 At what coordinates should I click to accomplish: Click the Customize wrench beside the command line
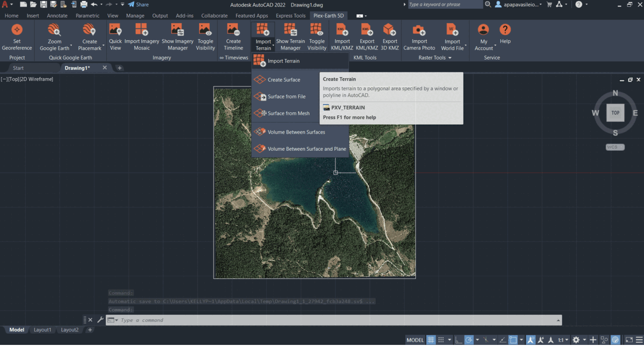(100, 320)
